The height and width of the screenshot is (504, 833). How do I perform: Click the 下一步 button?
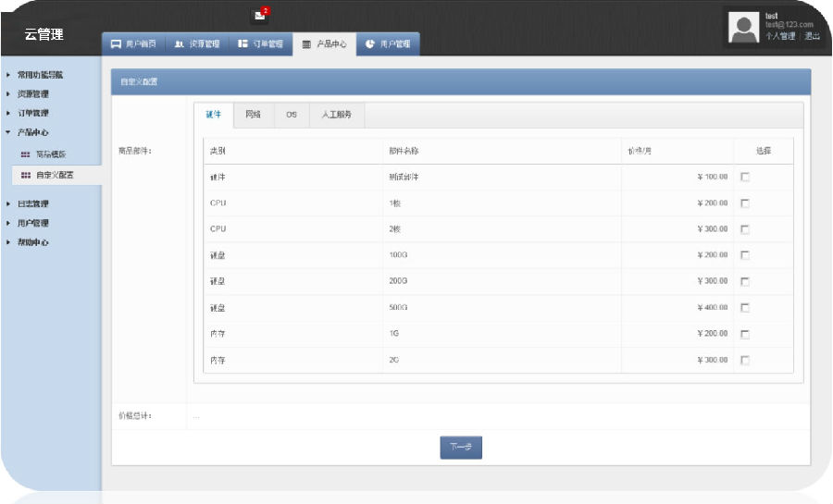(x=460, y=448)
